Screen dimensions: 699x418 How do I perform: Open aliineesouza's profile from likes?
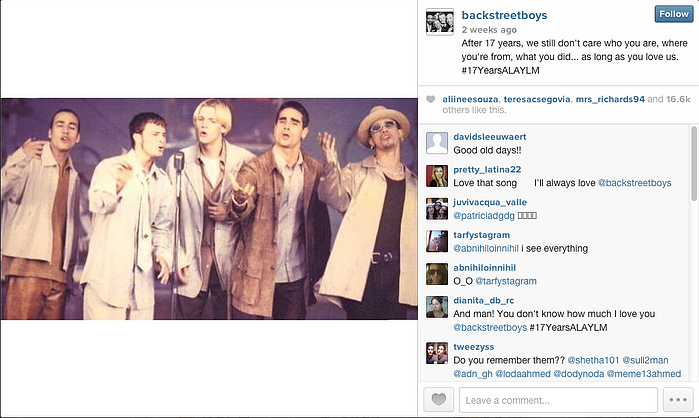click(x=470, y=99)
